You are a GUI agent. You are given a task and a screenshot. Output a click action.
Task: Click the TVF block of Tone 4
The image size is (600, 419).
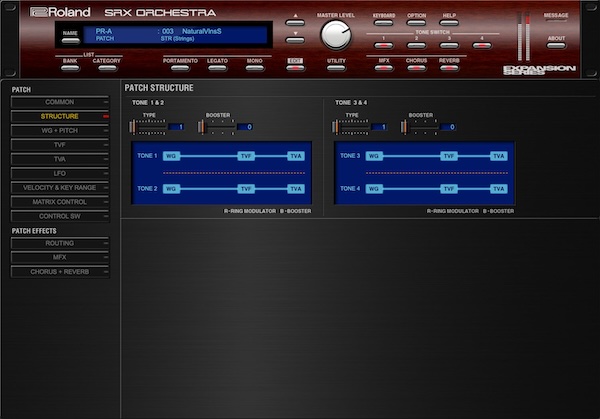tap(449, 189)
